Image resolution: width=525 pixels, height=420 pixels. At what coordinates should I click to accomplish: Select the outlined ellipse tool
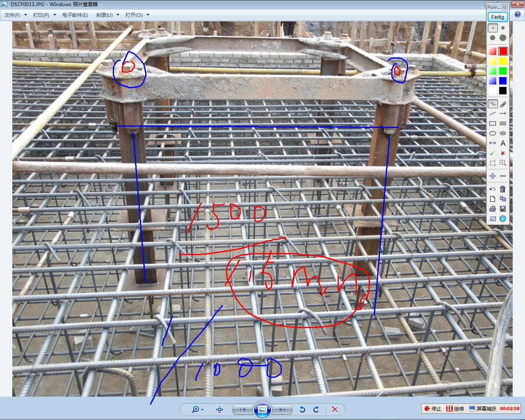pyautogui.click(x=493, y=133)
